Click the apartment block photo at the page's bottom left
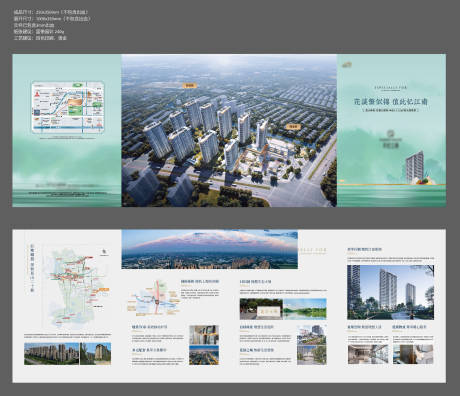 [51, 354]
